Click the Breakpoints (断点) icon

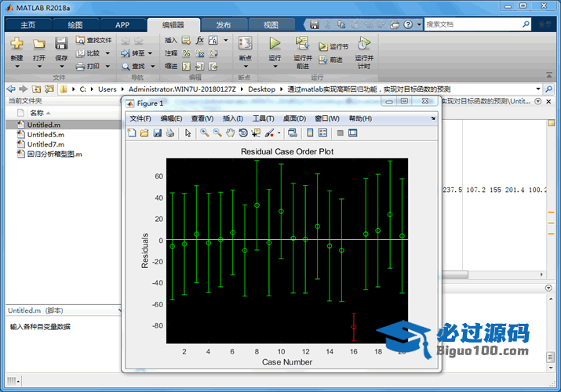tap(246, 43)
